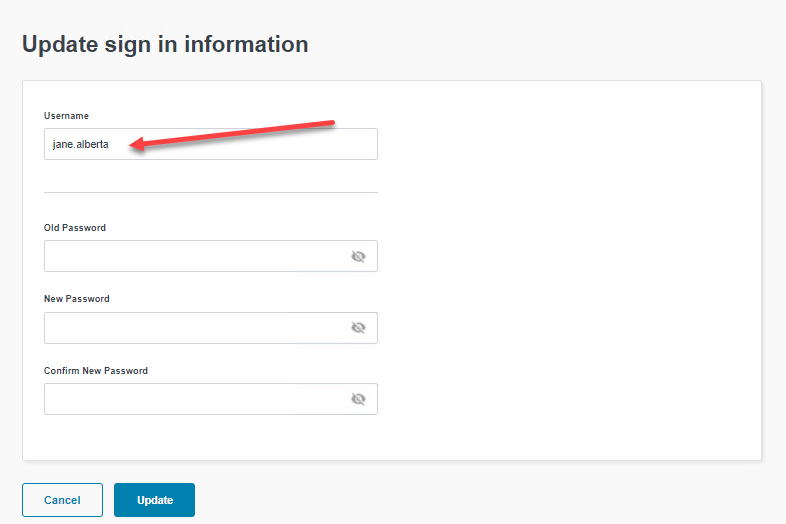Reveal Confirm New Password using eye icon
786x524 pixels.
click(358, 399)
